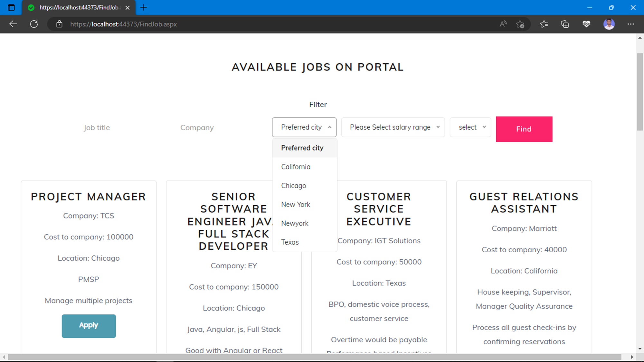Click the Filter label

318,105
